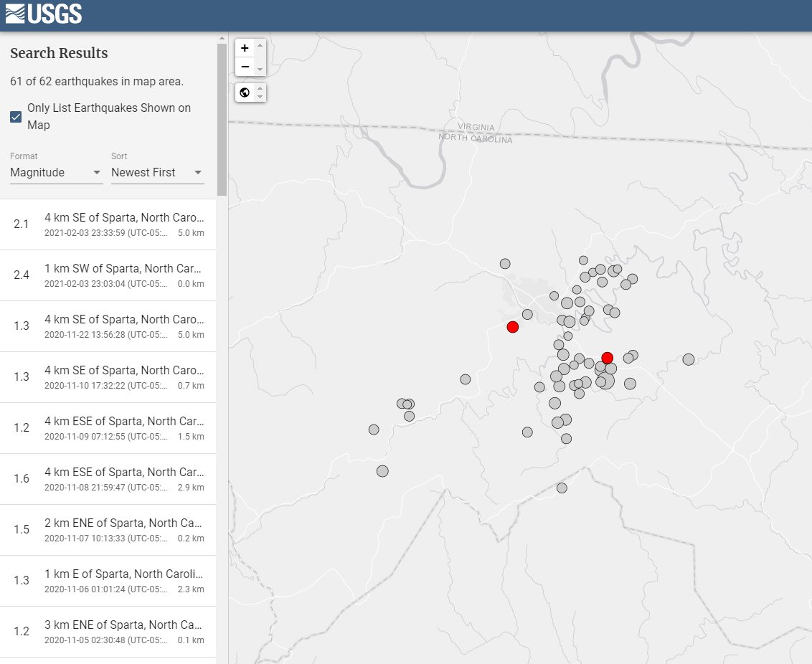Select the magnitude 2.4 earthquake 1 km SW

point(108,275)
